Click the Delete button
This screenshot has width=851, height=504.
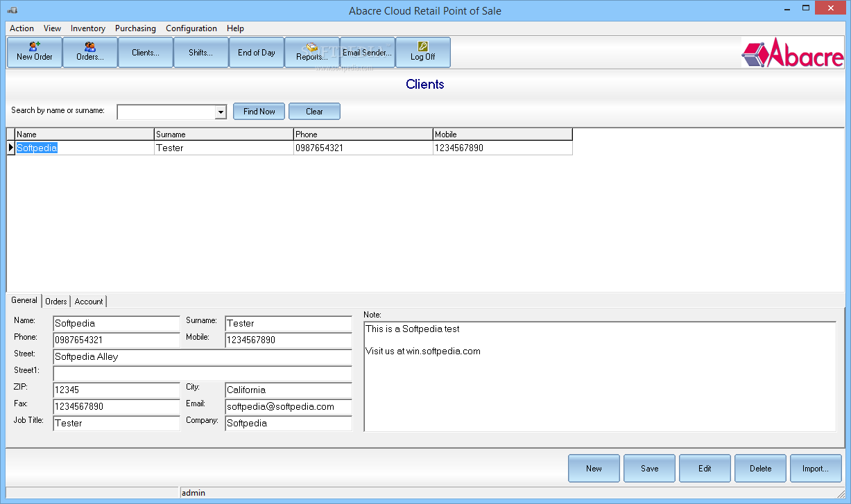(x=760, y=469)
